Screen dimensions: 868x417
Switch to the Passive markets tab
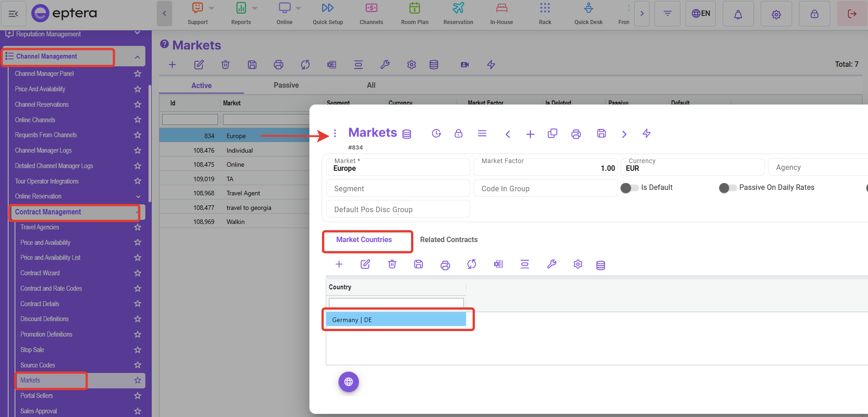(286, 85)
